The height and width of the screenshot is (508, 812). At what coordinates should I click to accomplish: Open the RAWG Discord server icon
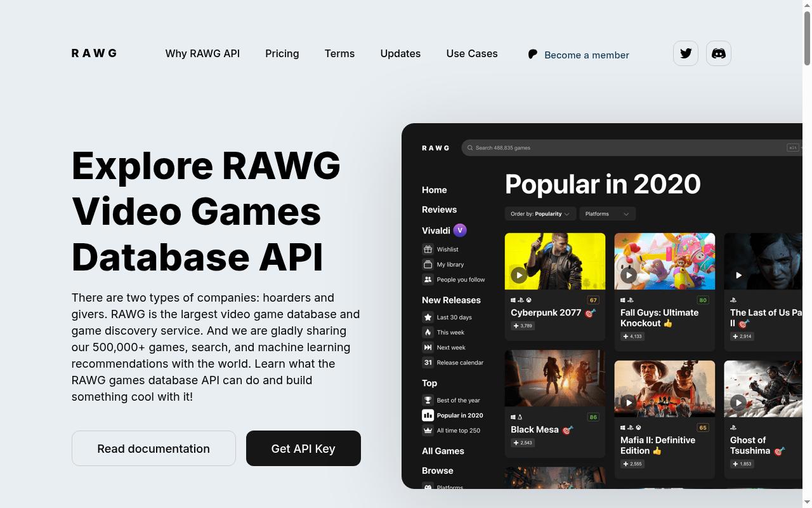point(719,53)
